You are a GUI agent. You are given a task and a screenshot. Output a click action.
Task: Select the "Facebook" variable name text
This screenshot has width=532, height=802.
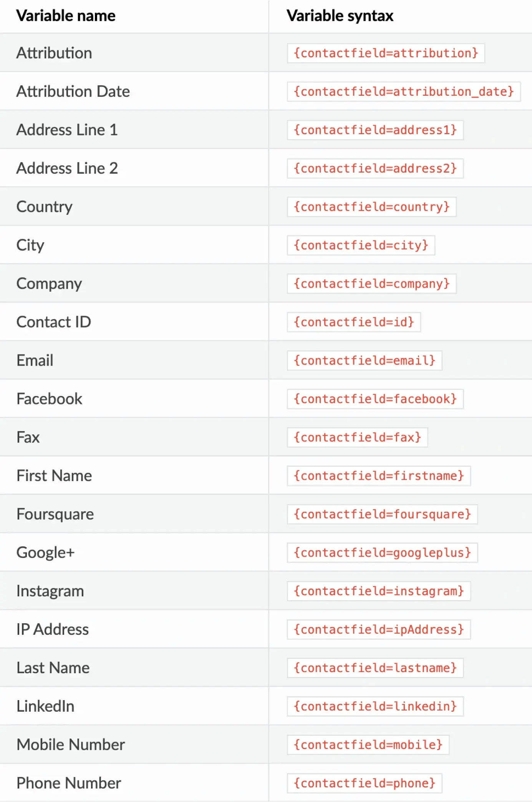(49, 399)
